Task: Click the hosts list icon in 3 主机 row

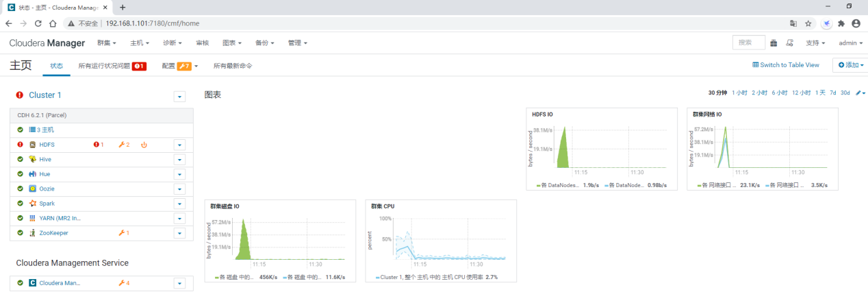Action: coord(32,130)
